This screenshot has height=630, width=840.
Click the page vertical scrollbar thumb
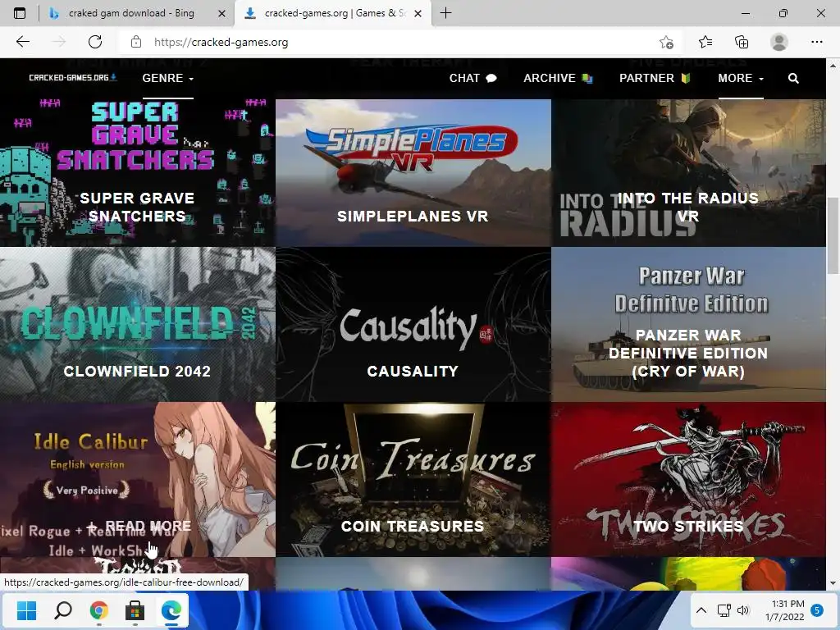pyautogui.click(x=833, y=235)
